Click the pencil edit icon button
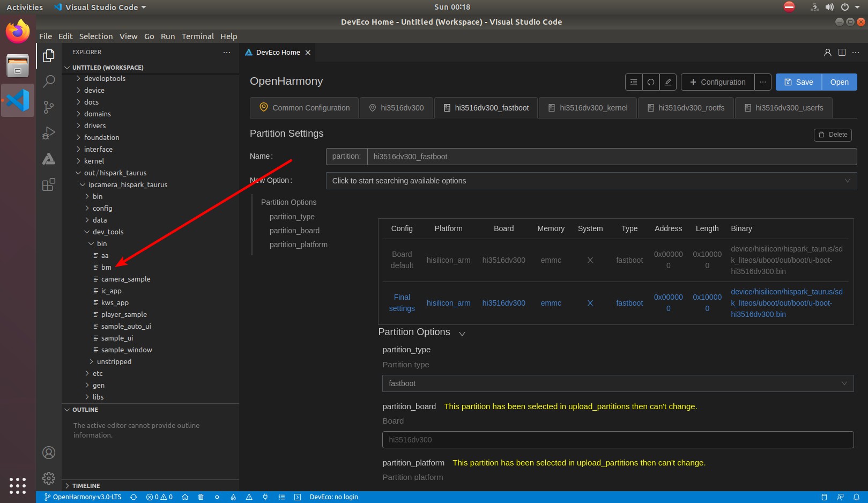Viewport: 868px width, 503px height. 668,82
